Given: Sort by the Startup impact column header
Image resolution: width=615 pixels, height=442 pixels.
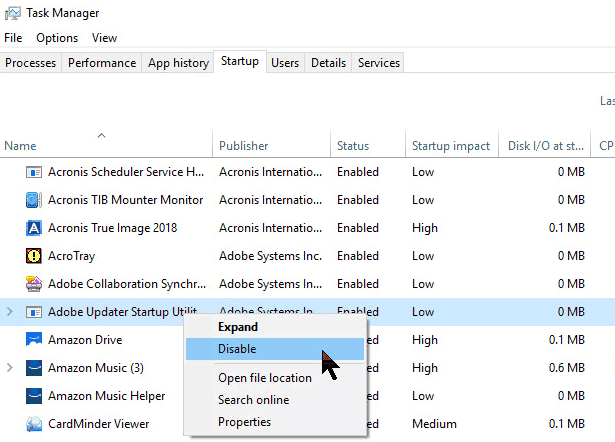Looking at the screenshot, I should (x=452, y=143).
